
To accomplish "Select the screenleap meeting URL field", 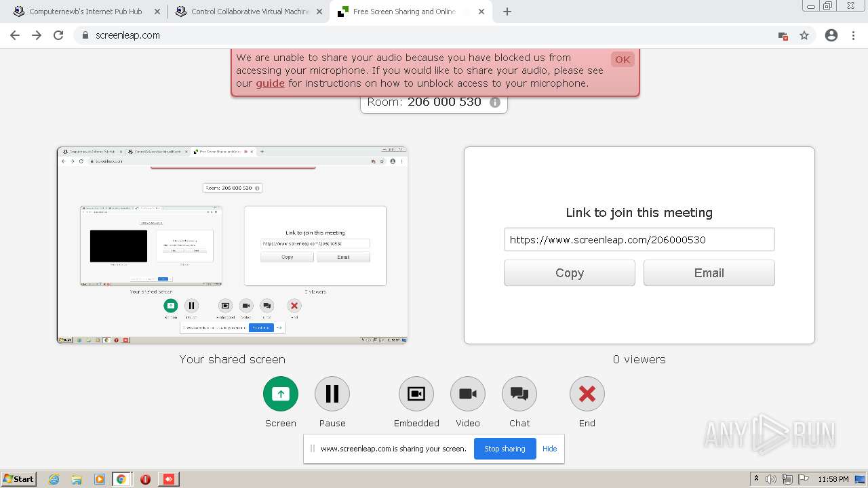I will [x=639, y=239].
